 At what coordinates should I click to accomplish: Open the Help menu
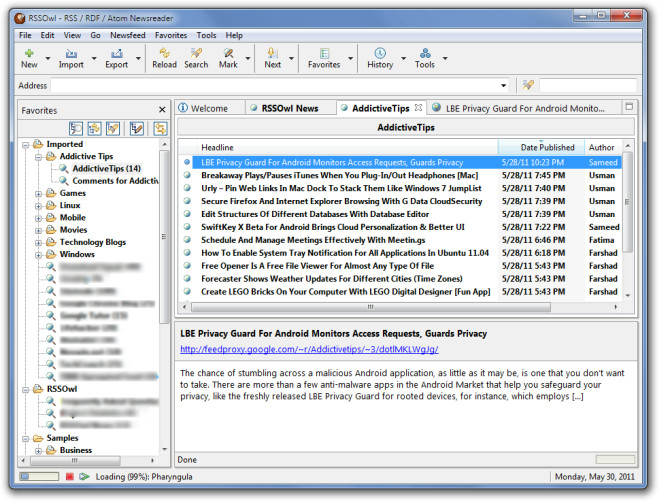(234, 35)
